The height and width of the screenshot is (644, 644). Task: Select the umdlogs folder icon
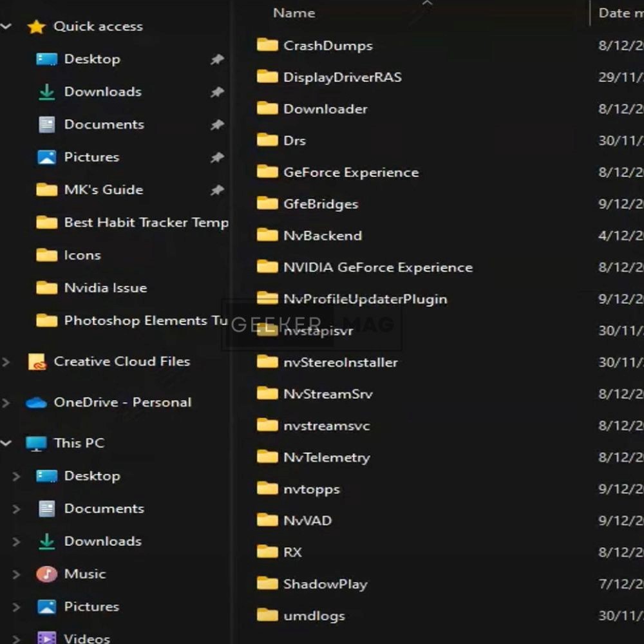click(x=267, y=615)
